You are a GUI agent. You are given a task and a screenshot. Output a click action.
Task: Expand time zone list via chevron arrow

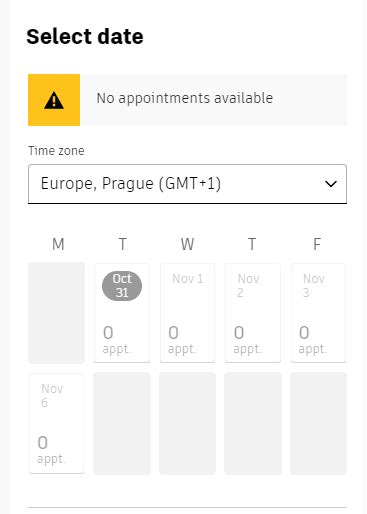[x=331, y=184]
